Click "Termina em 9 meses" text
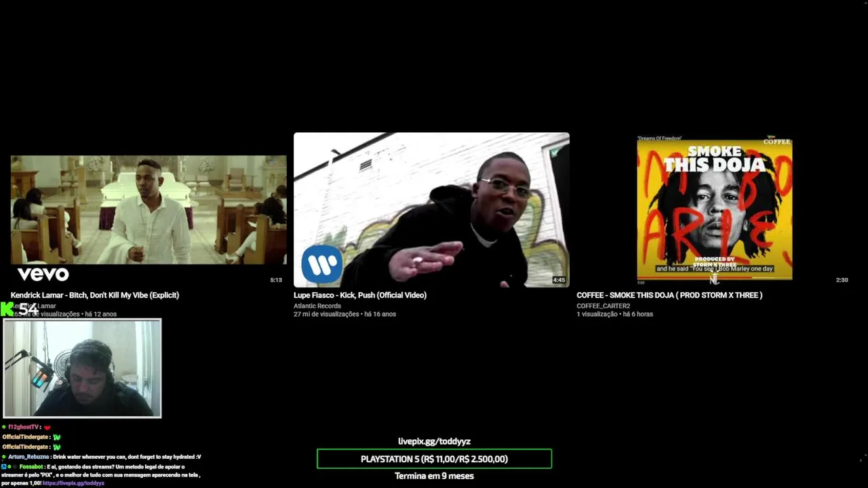This screenshot has height=488, width=868. 434,476
